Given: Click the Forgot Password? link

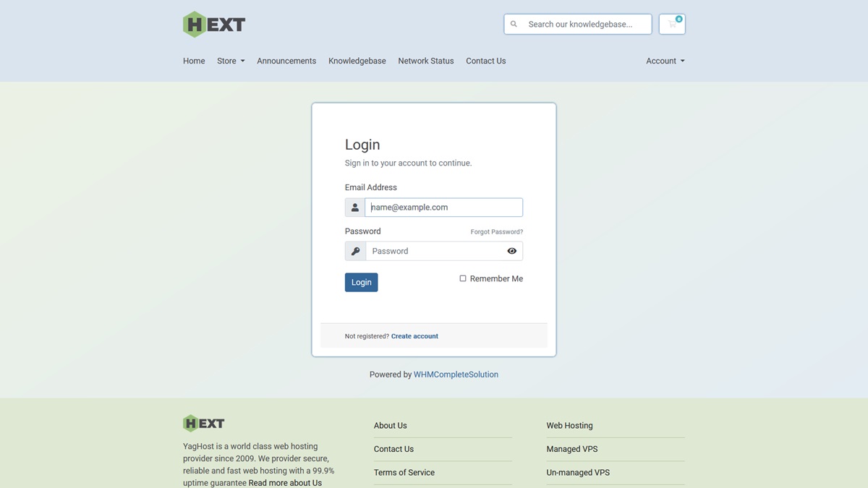Looking at the screenshot, I should tap(496, 232).
